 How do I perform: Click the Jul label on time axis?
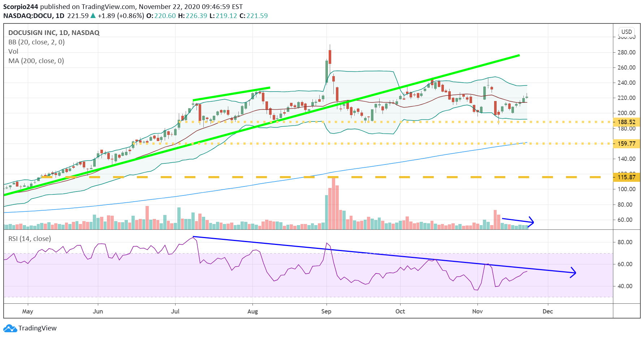pos(175,311)
